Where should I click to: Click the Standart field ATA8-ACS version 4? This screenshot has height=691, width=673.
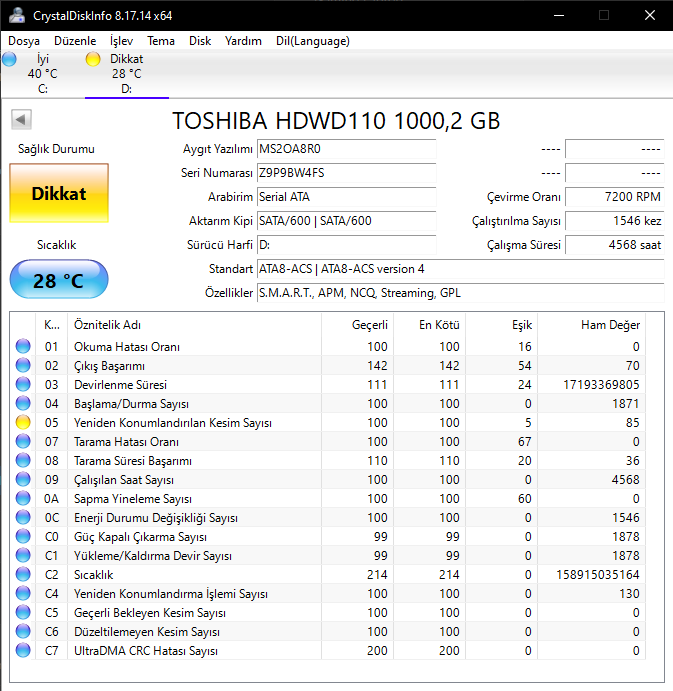coord(461,269)
